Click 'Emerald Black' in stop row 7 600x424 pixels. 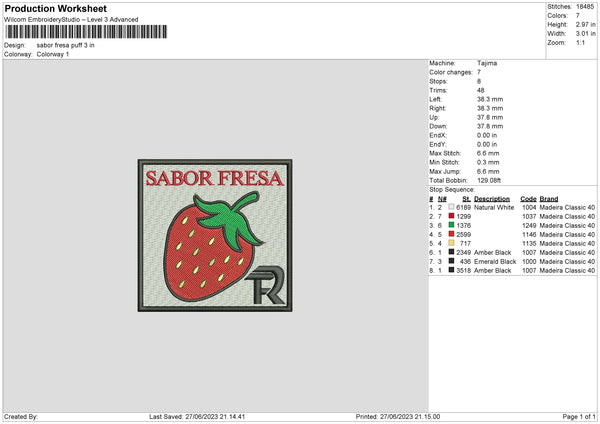[x=495, y=261]
